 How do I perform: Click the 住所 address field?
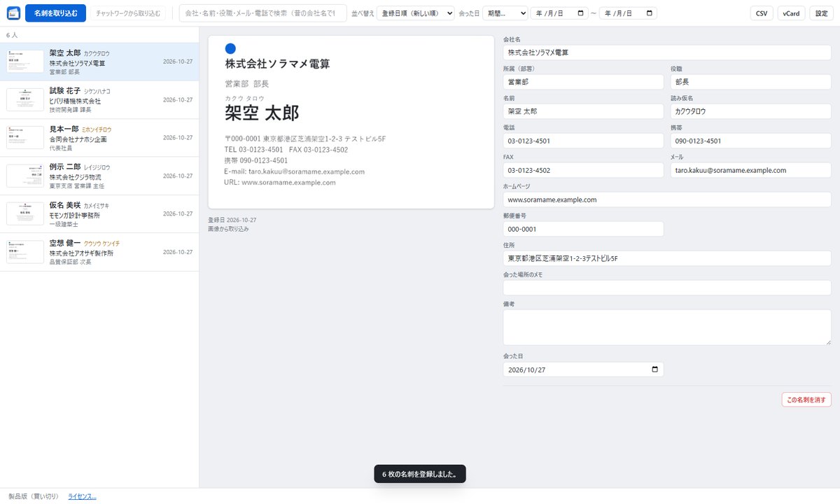coord(667,258)
